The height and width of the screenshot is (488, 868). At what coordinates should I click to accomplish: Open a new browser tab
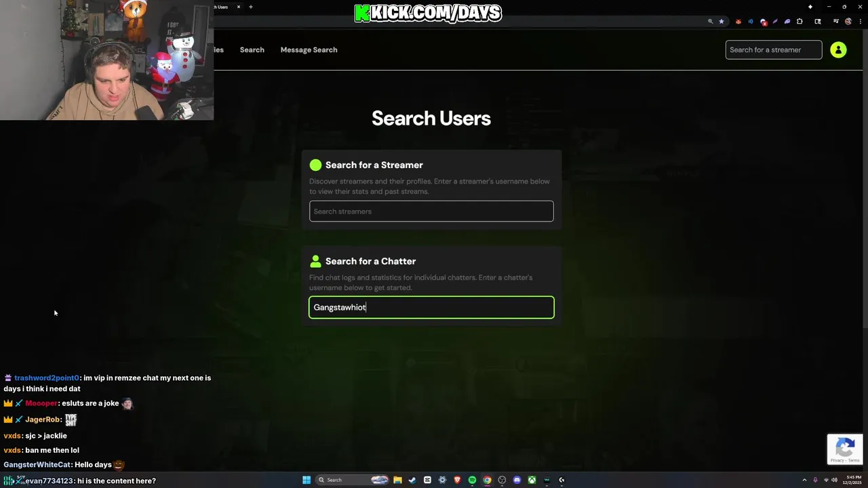[251, 7]
